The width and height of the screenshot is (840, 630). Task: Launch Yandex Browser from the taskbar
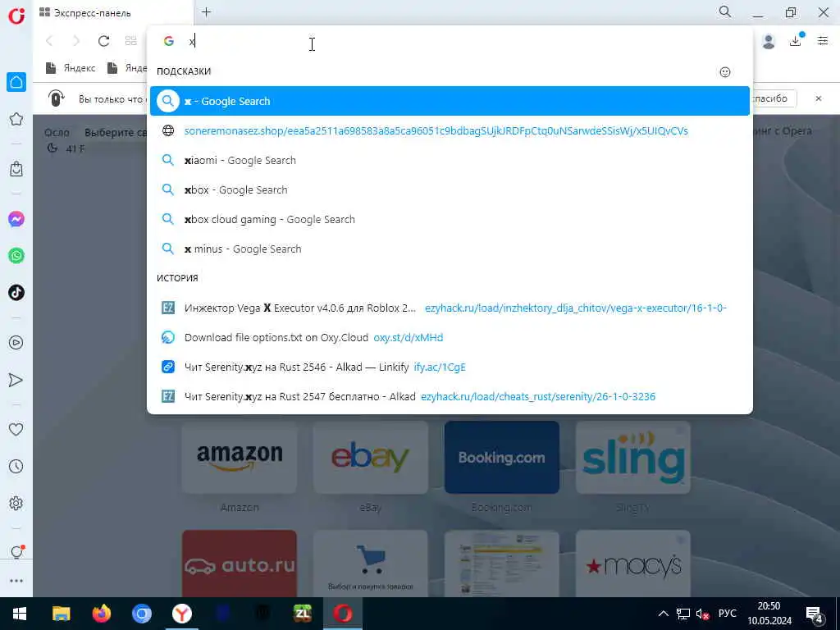[182, 614]
